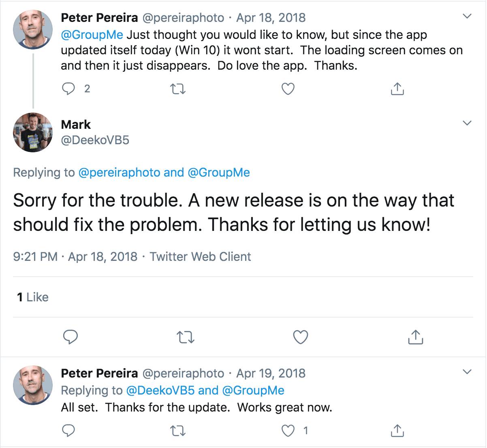Image resolution: width=487 pixels, height=448 pixels.
Task: Open Mark's profile picture
Action: click(x=33, y=132)
